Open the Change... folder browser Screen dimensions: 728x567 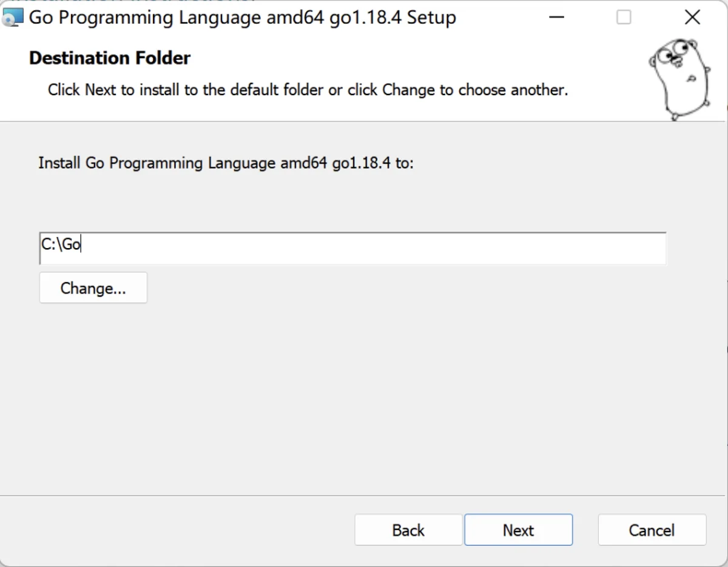pyautogui.click(x=93, y=288)
